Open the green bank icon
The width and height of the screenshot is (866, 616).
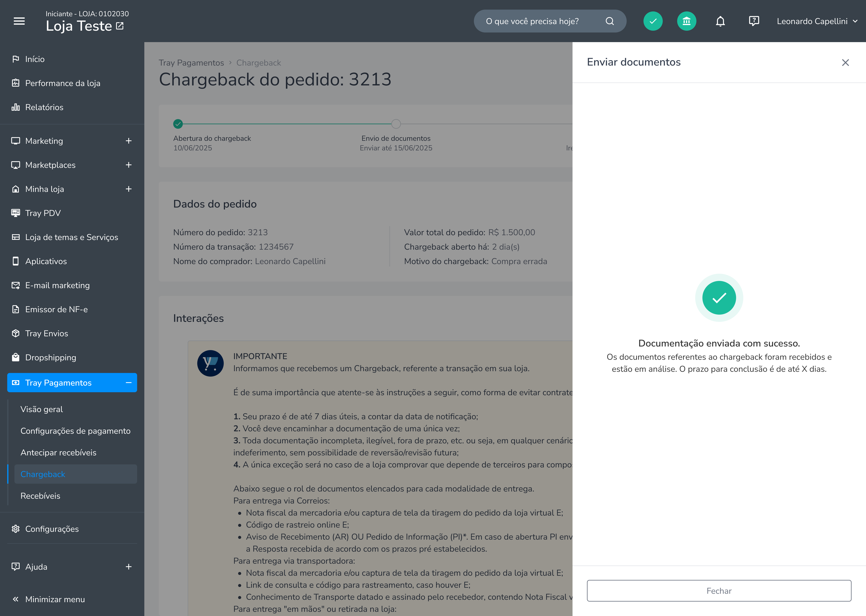[x=687, y=21]
